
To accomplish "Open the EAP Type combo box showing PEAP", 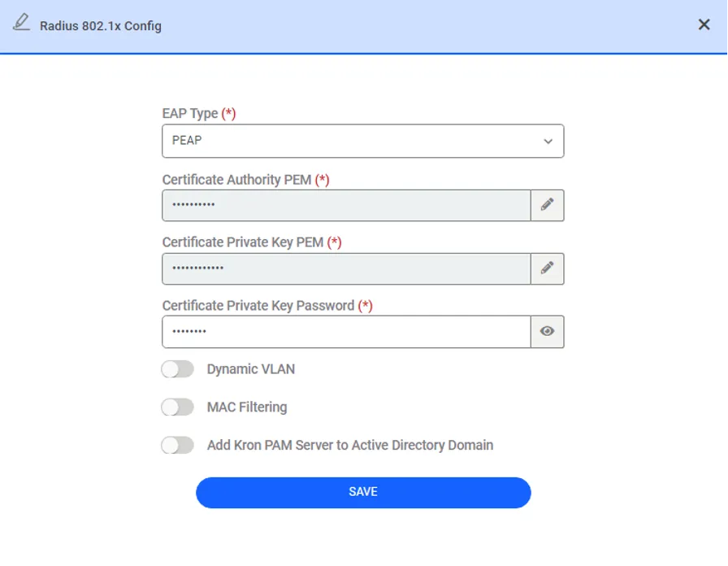I will [x=362, y=141].
